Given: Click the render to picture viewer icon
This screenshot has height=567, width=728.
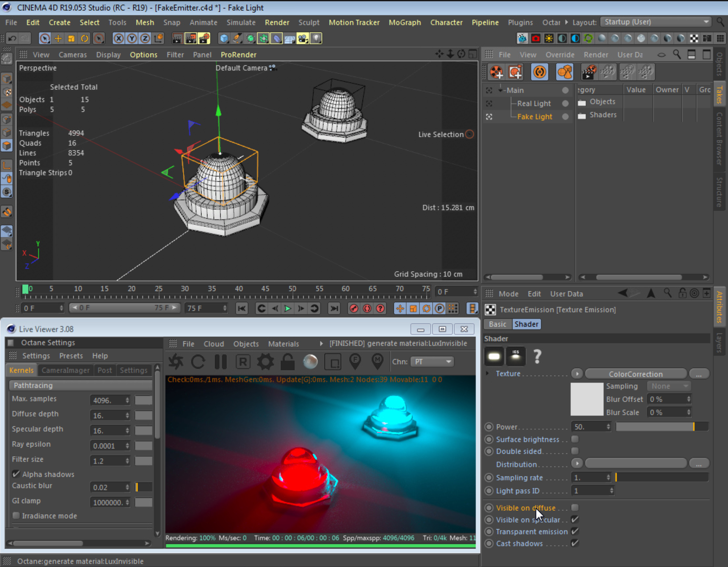Looking at the screenshot, I should pos(190,38).
